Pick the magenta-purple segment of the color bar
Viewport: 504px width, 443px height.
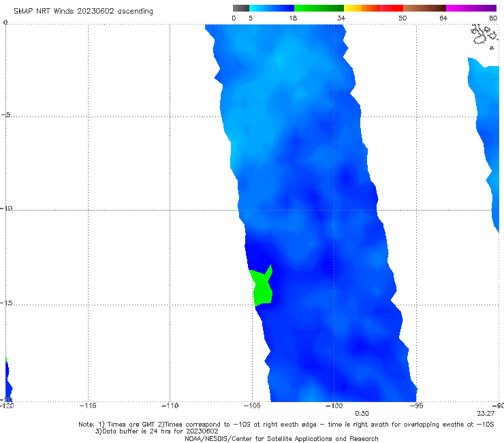(x=471, y=8)
